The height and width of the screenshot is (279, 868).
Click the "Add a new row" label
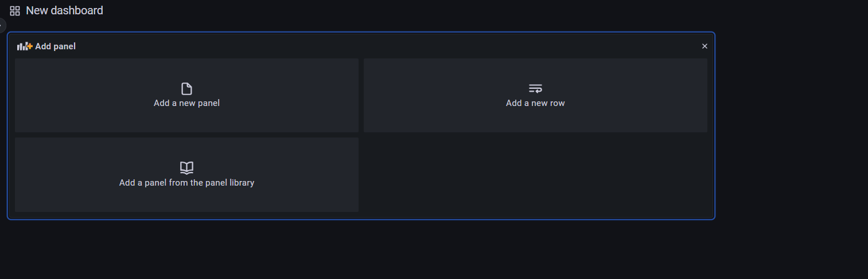(x=535, y=103)
